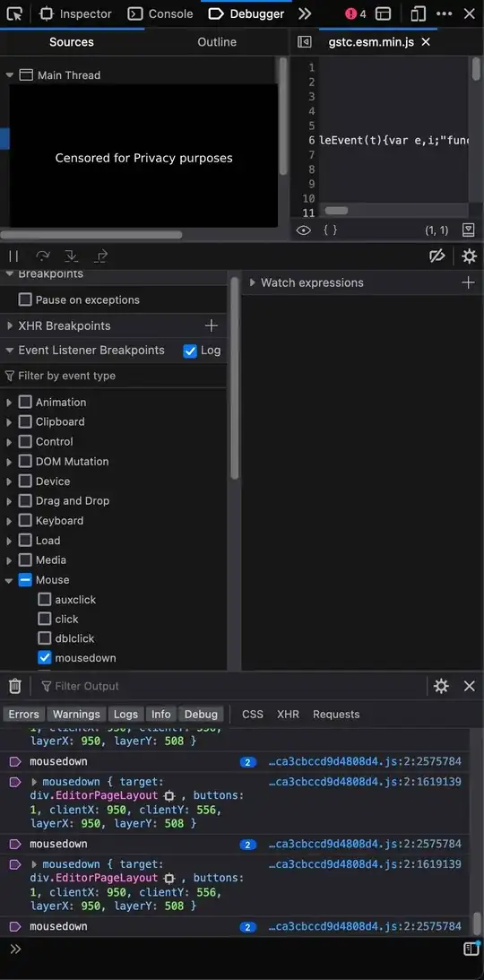
Task: Open the Inspector tab
Action: coord(75,13)
